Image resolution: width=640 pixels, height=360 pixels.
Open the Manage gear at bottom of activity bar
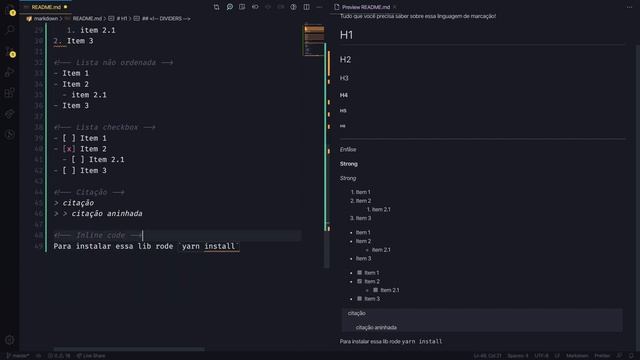[10, 340]
